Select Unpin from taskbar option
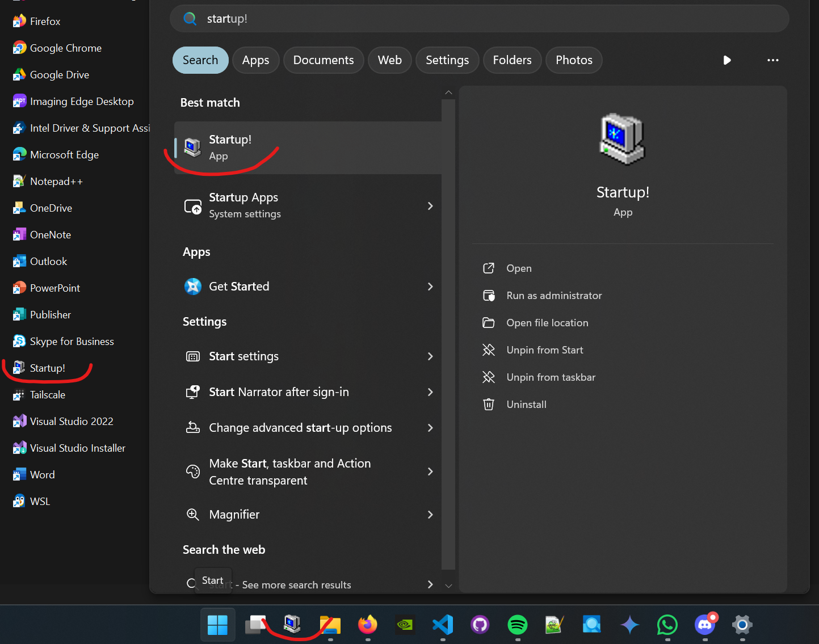 (x=551, y=377)
